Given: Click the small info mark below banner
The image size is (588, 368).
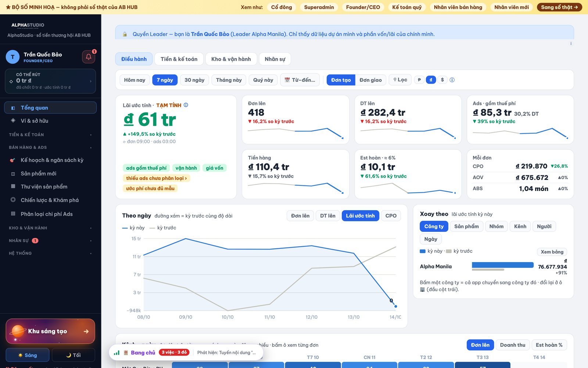Looking at the screenshot, I should [x=571, y=43].
